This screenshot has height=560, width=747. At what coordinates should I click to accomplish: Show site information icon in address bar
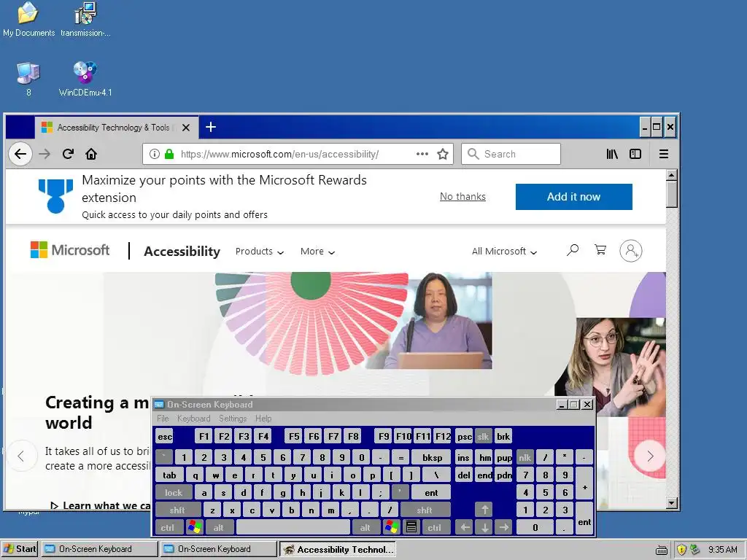coord(155,154)
